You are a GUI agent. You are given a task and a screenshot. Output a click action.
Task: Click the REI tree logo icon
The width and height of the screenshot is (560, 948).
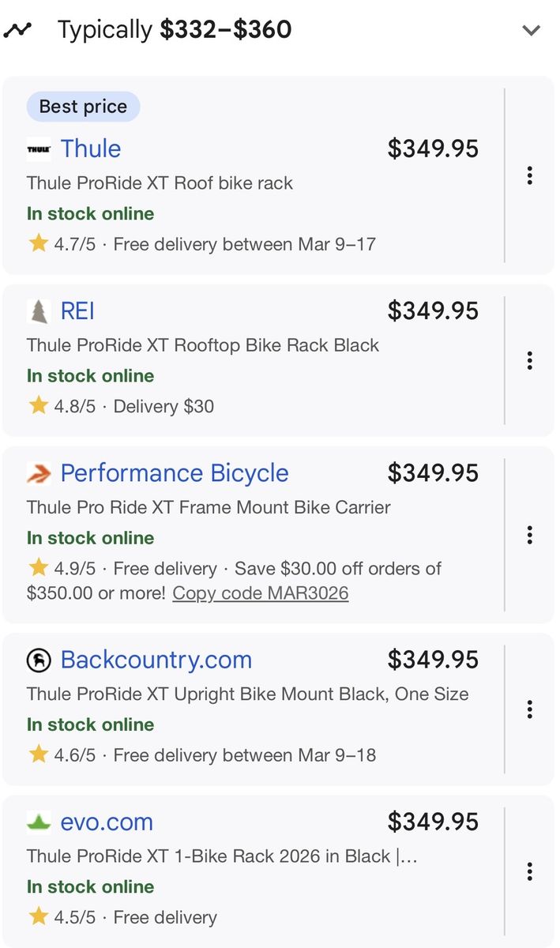click(39, 311)
